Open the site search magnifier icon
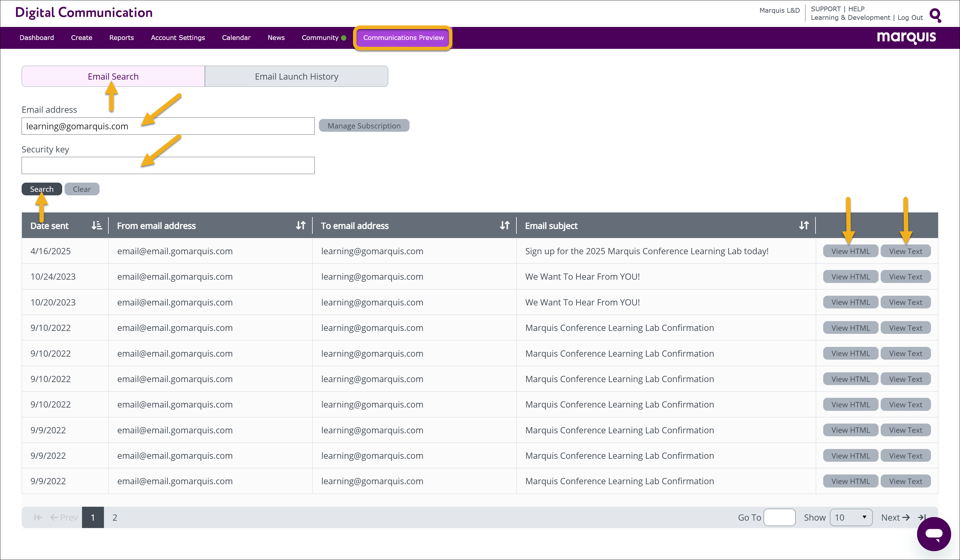 pos(935,15)
